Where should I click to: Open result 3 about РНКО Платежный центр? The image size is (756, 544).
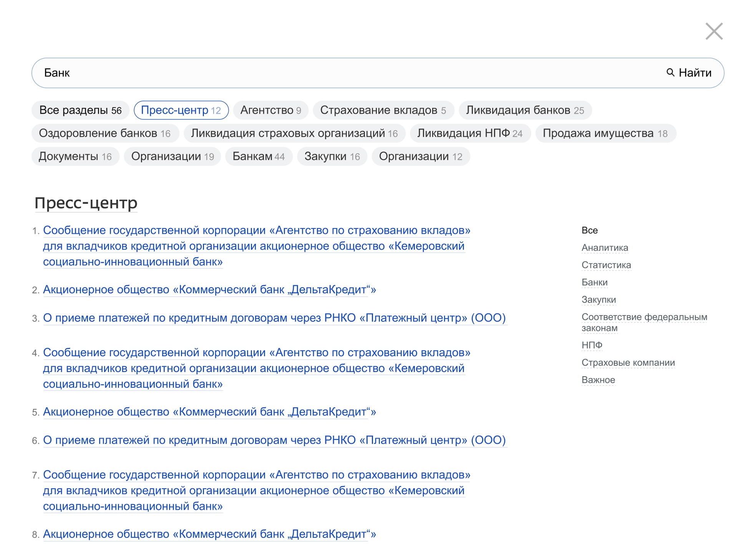[274, 318]
